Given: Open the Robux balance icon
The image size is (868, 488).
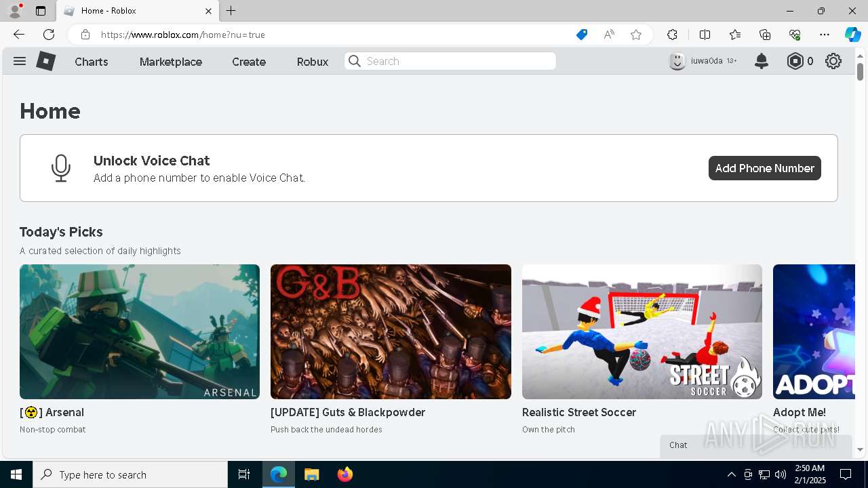Looking at the screenshot, I should click(x=795, y=61).
